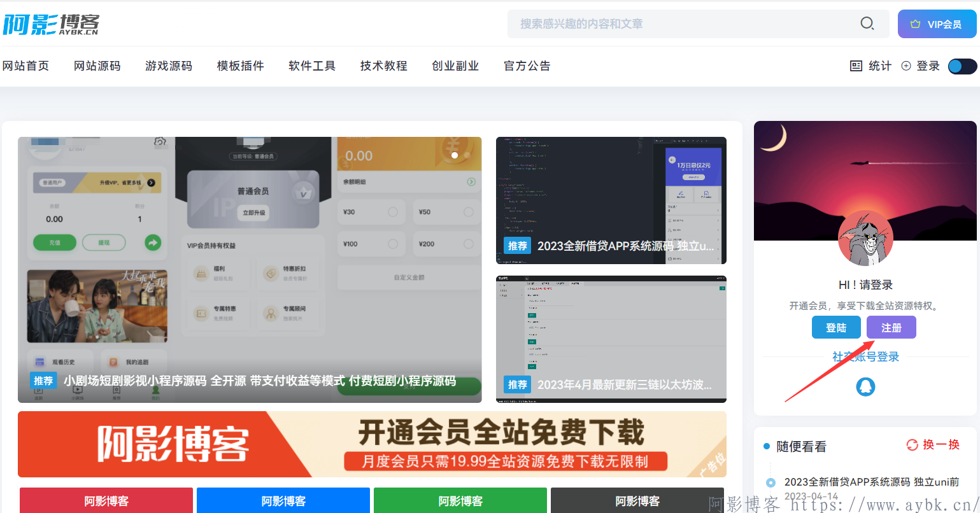Open the 网站源码 menu
980x513 pixels.
tap(97, 66)
